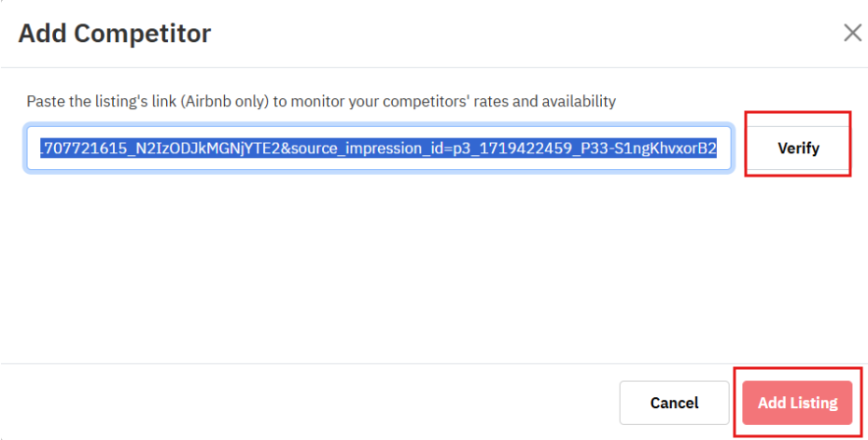The width and height of the screenshot is (868, 440).
Task: Place the cursor in the competitor link field
Action: point(378,149)
